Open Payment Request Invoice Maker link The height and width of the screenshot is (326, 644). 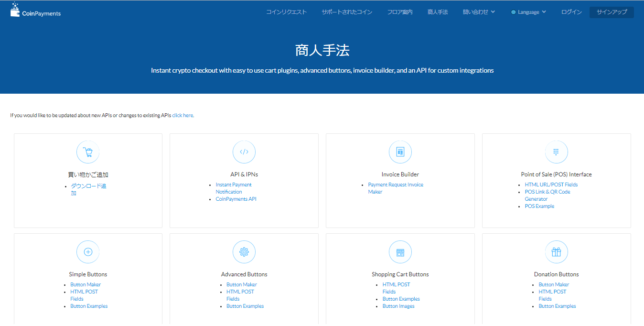pos(395,188)
